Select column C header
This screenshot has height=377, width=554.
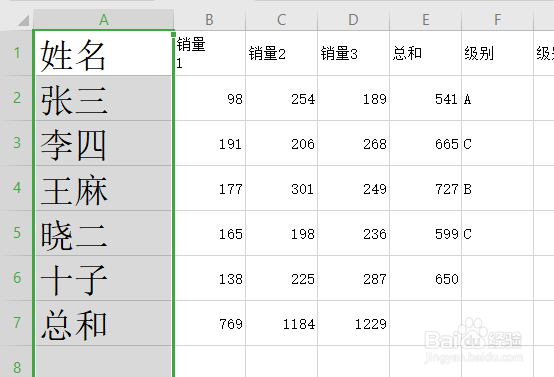pos(282,19)
